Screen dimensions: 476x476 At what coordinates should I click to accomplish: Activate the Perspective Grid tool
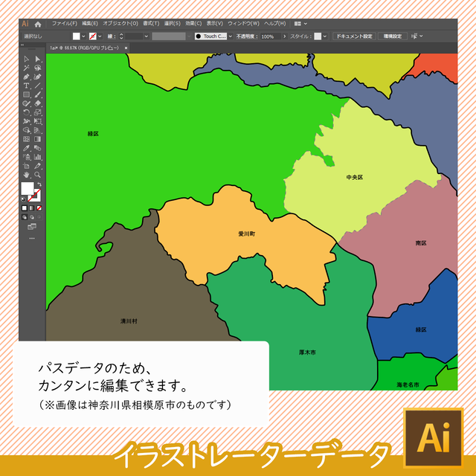pos(38,130)
